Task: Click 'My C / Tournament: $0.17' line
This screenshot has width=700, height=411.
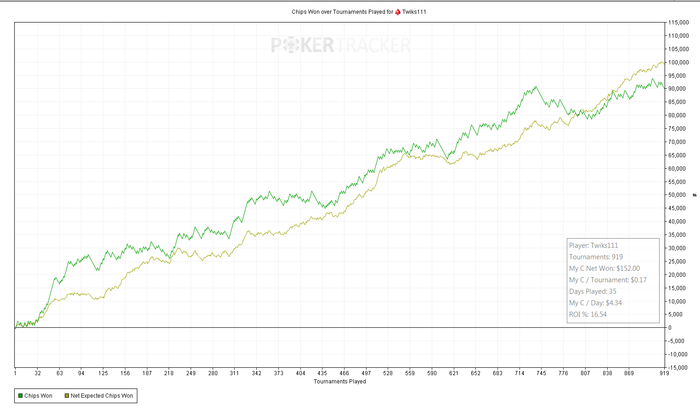Action: (x=608, y=280)
